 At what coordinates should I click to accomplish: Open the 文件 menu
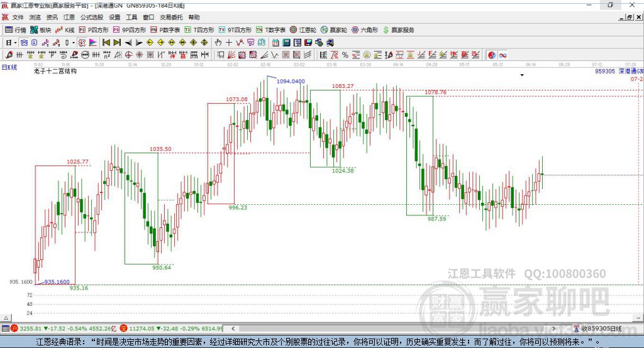coord(18,17)
